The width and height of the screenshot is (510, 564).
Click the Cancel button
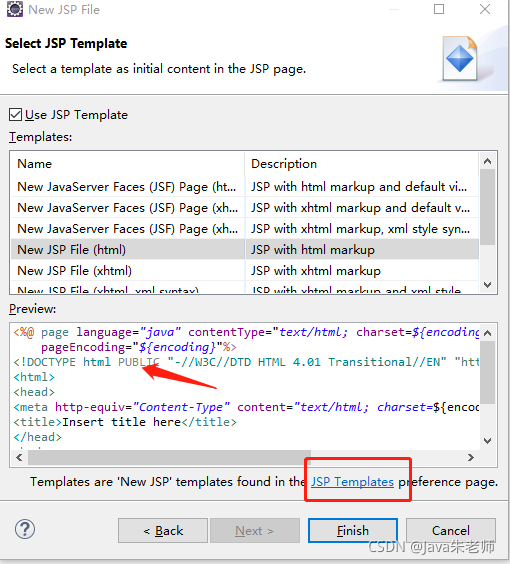(451, 531)
